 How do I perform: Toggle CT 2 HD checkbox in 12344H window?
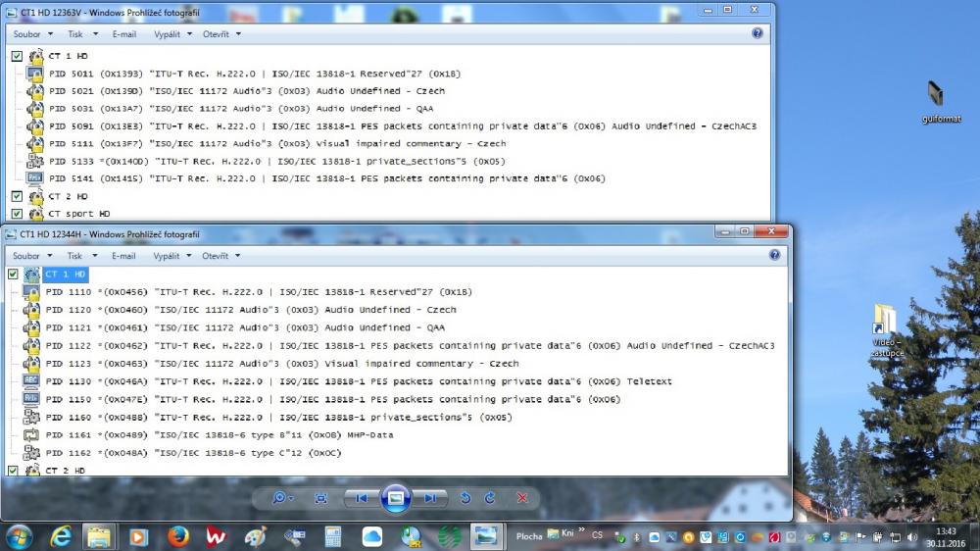[13, 471]
